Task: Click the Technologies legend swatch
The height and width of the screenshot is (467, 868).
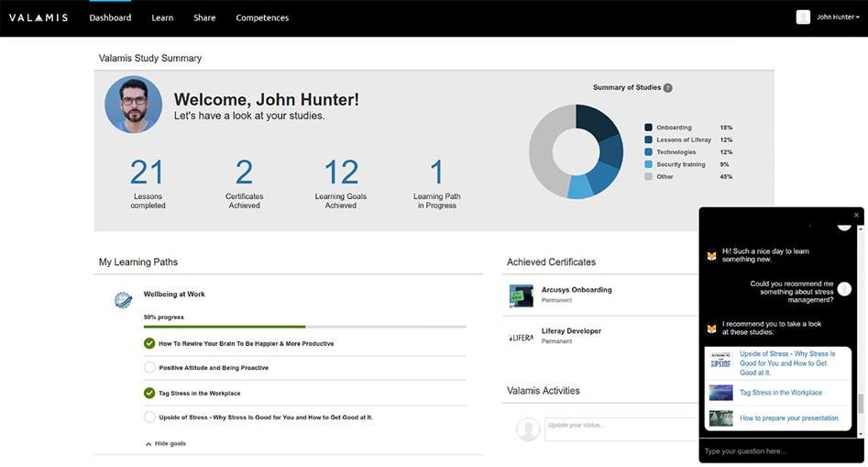Action: point(648,151)
